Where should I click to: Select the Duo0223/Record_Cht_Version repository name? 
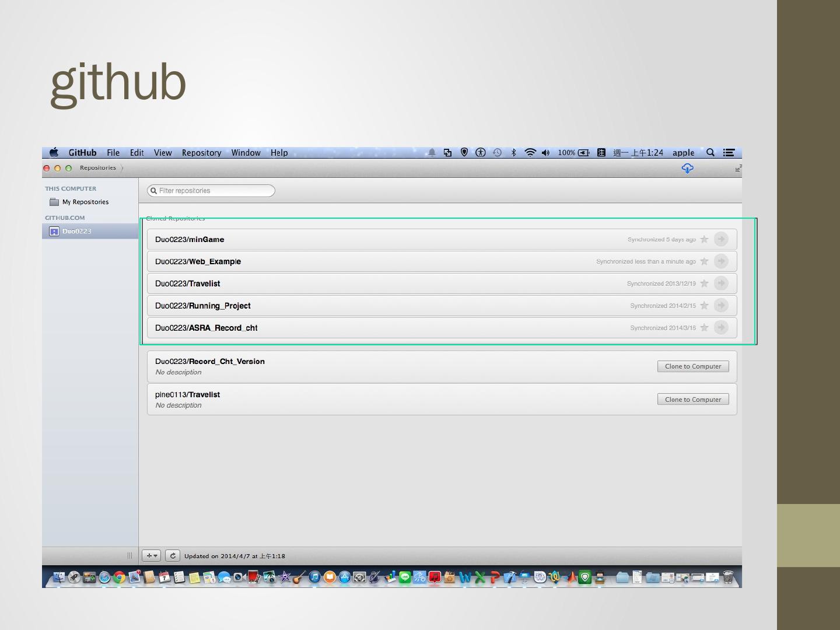click(x=210, y=362)
